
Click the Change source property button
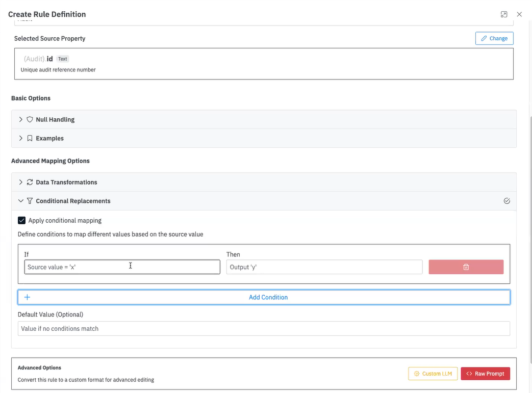[494, 38]
